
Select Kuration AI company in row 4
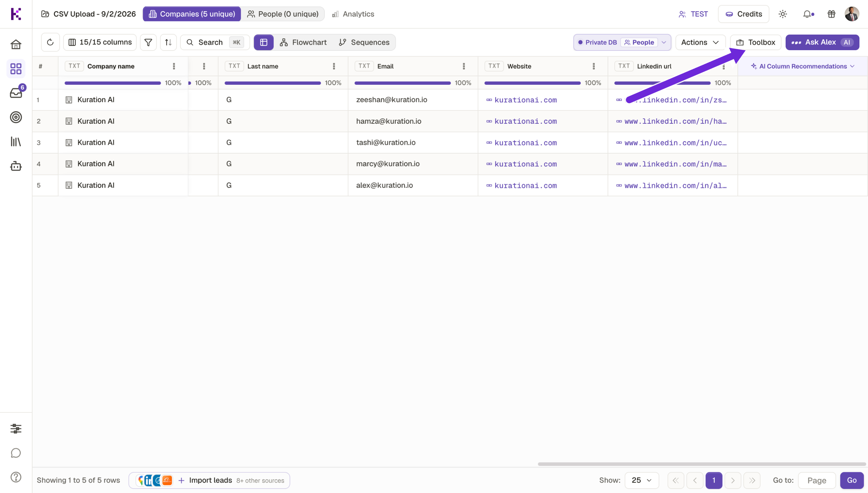point(96,164)
